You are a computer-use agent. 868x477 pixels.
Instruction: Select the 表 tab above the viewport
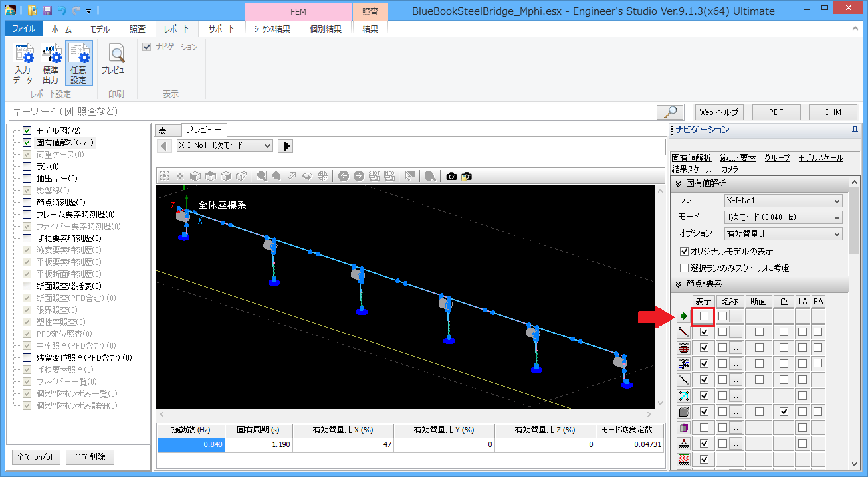163,131
